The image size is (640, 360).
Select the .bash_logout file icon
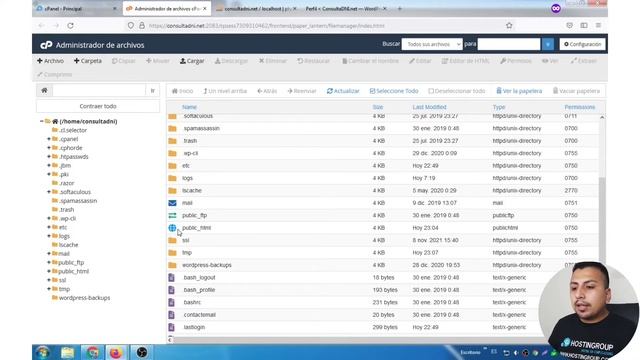(171, 278)
